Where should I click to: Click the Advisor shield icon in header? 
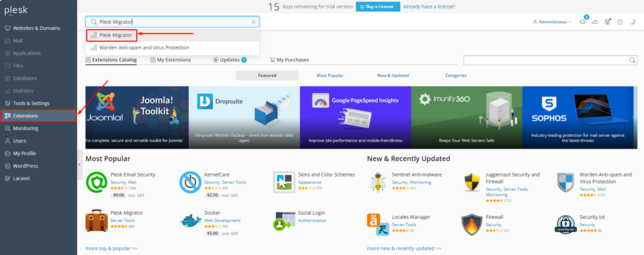coord(608,22)
